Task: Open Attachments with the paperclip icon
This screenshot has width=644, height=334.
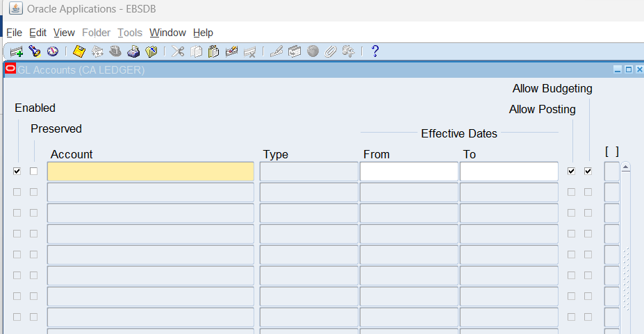Action: point(331,51)
